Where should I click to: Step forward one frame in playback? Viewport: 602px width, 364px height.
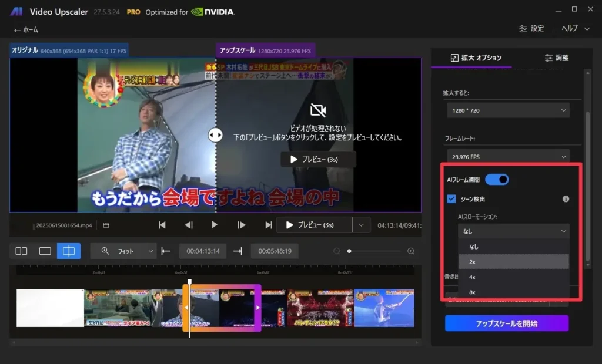(x=242, y=225)
